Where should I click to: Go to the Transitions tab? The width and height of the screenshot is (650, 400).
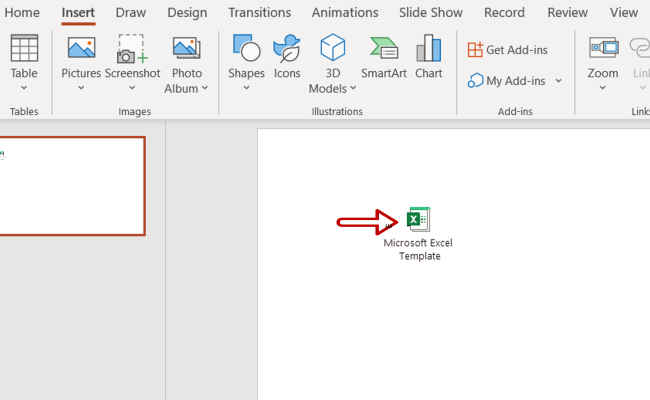tap(260, 12)
